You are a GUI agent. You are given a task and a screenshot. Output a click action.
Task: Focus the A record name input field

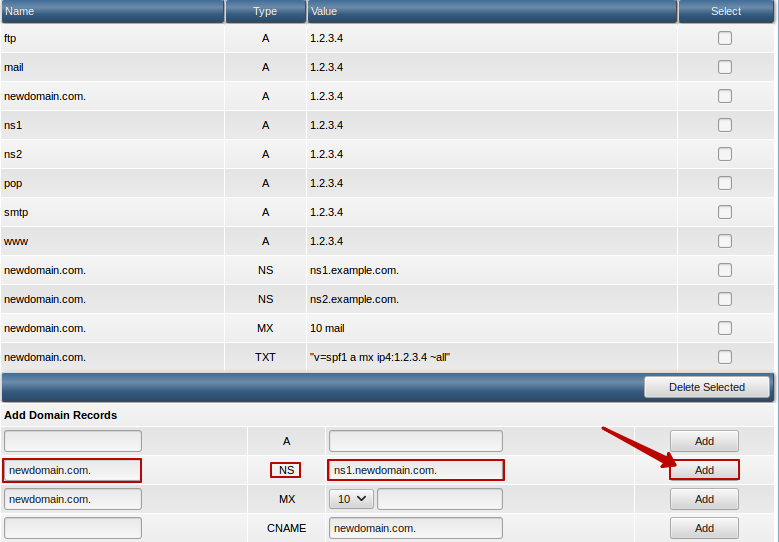pos(73,441)
